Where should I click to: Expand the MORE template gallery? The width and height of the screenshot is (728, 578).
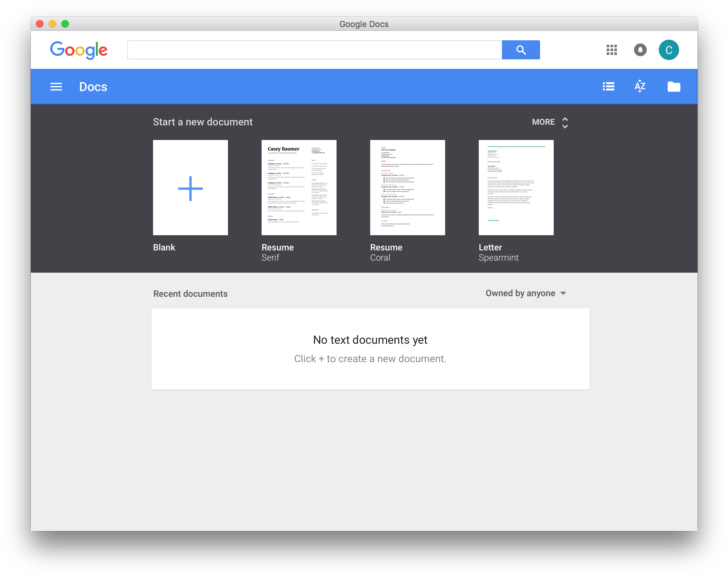543,122
